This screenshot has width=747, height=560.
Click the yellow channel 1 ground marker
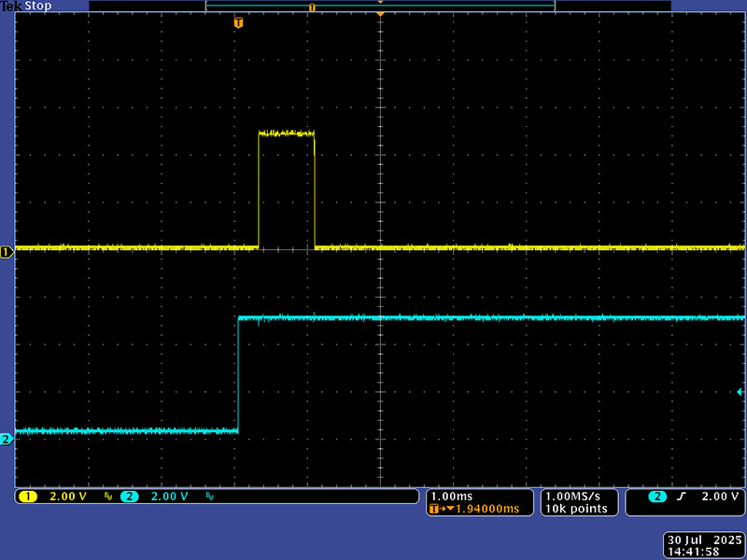tap(7, 252)
